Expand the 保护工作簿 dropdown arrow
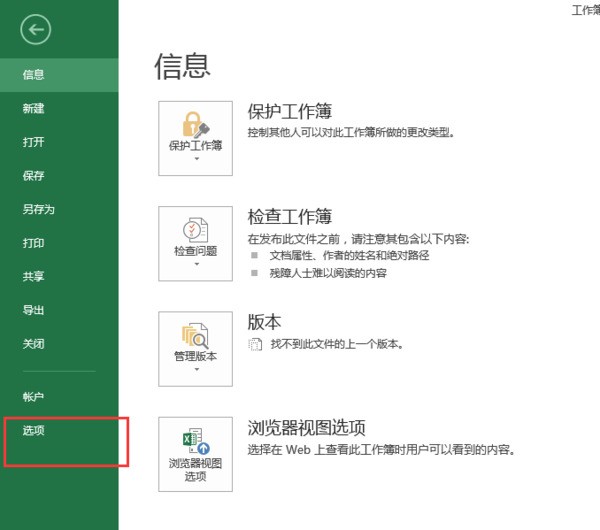Viewport: 600px width, 530px height. click(195, 159)
